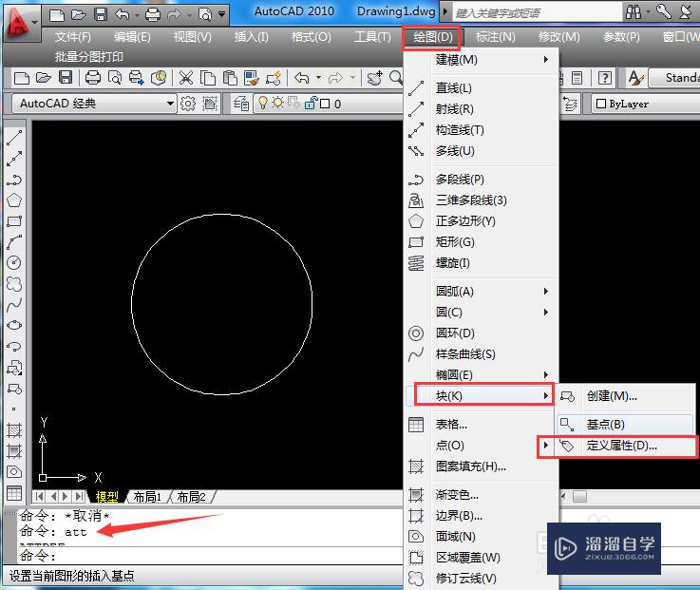Select the Construction Line tool in left toolbar
This screenshot has width=700, height=590.
[14, 159]
